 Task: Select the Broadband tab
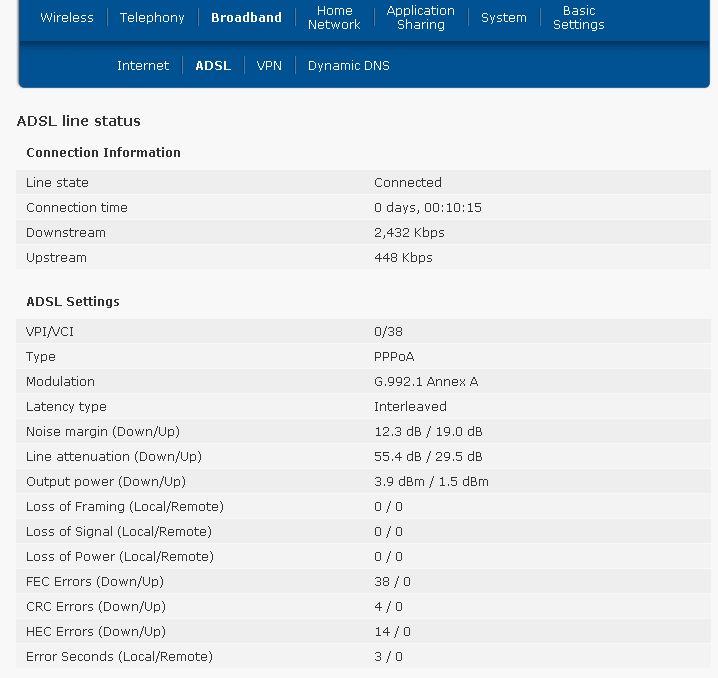246,18
